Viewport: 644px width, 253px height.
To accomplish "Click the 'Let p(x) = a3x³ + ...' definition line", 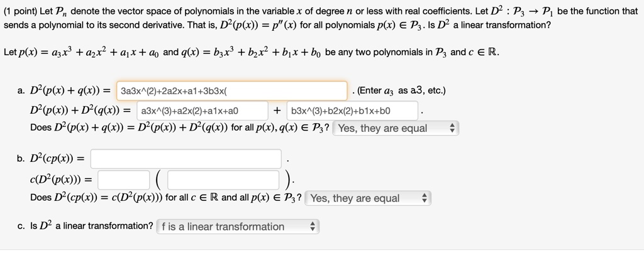I will 252,51.
